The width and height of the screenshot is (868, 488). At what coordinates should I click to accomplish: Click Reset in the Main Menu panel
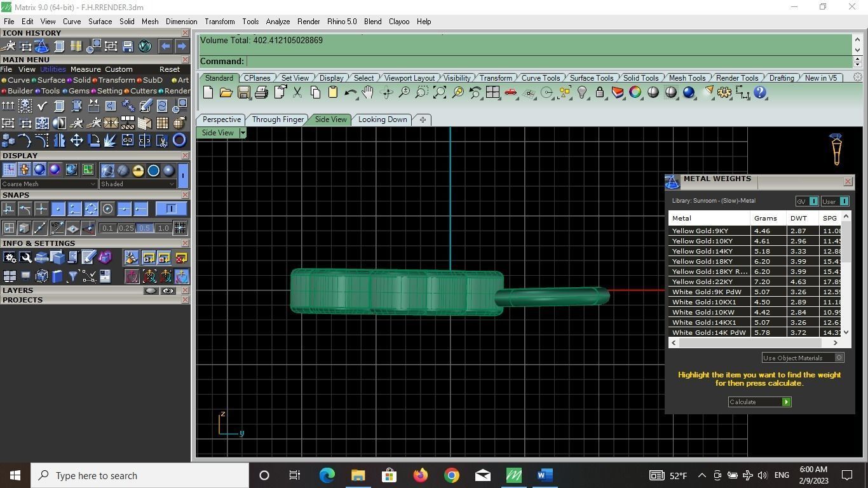coord(170,69)
